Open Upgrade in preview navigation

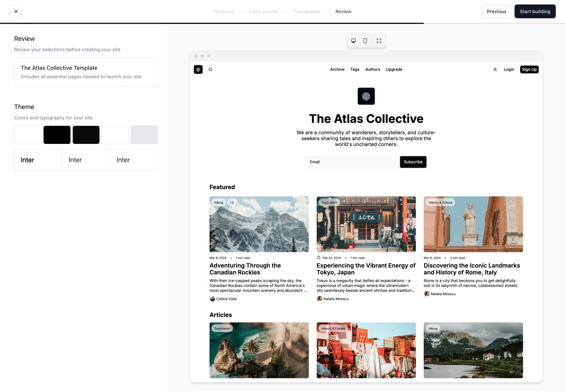394,69
